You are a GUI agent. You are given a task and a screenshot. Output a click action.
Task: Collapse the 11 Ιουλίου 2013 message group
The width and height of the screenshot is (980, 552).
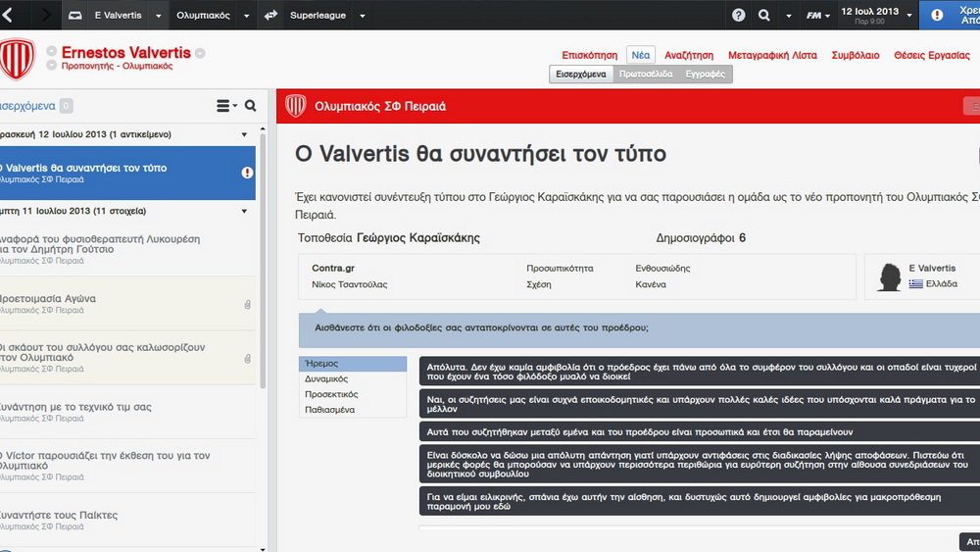pyautogui.click(x=244, y=211)
